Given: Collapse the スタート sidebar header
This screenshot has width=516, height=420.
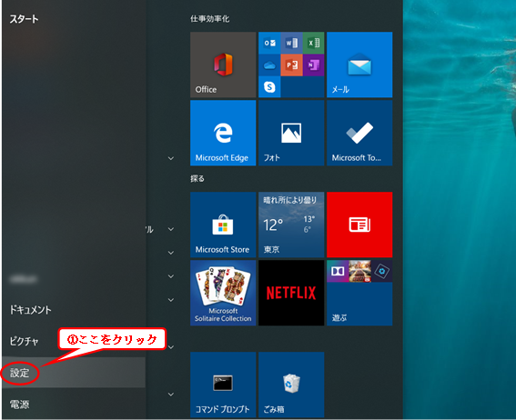Looking at the screenshot, I should coord(24,19).
